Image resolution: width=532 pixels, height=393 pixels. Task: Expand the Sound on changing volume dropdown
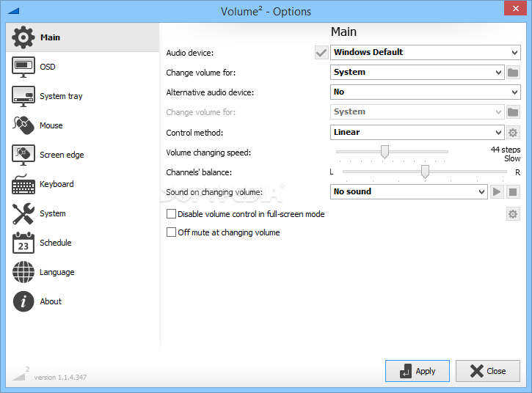pyautogui.click(x=409, y=191)
